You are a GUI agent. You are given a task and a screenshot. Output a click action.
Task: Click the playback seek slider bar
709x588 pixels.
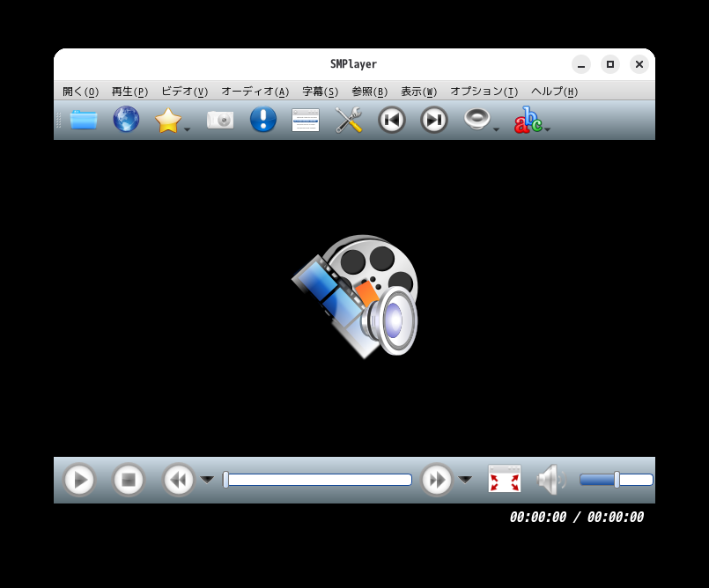pos(317,480)
